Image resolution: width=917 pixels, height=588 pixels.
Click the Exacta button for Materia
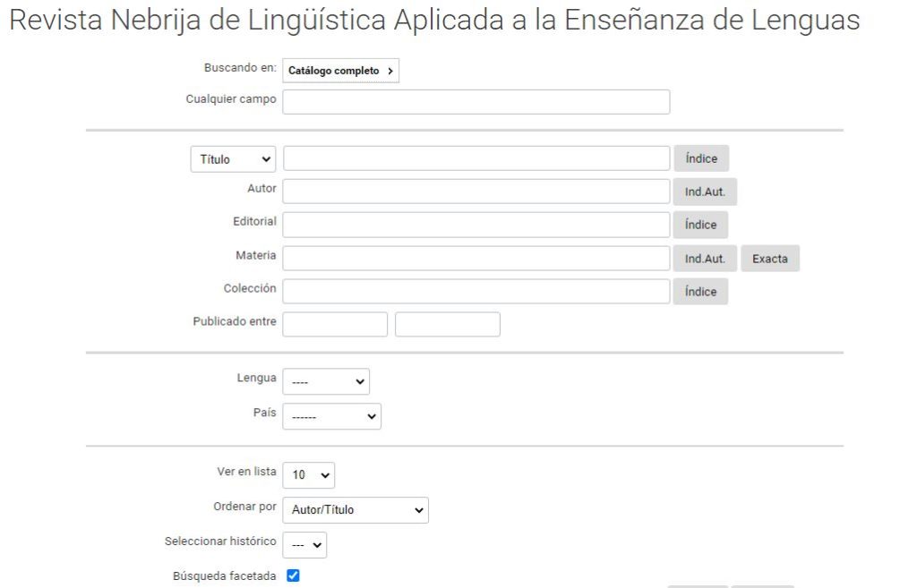tap(769, 259)
